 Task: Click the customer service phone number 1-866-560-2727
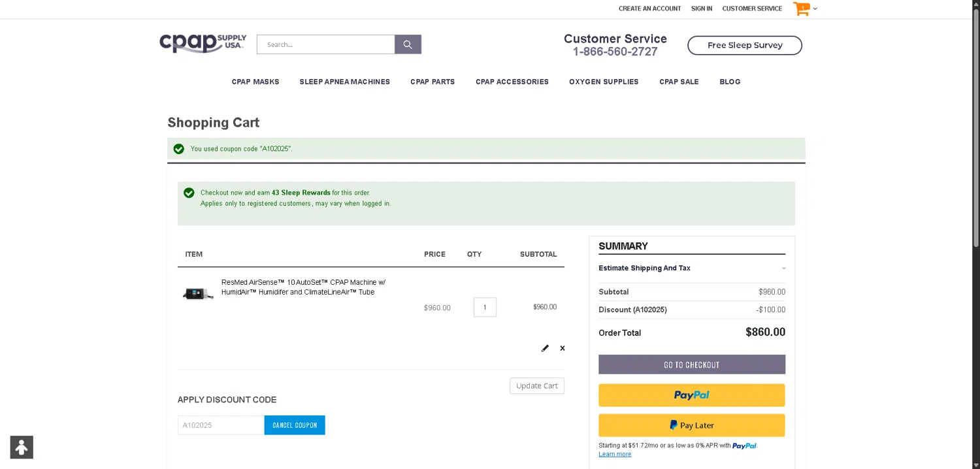click(615, 52)
